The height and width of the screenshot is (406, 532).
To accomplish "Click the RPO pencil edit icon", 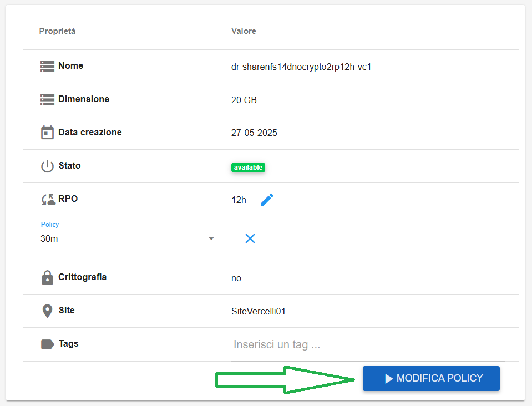I will tap(267, 200).
